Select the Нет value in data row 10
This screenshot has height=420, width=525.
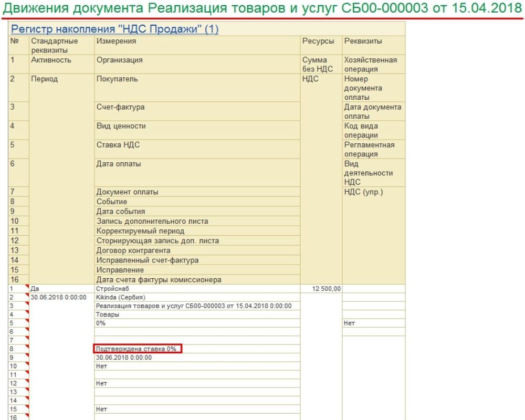(197, 366)
